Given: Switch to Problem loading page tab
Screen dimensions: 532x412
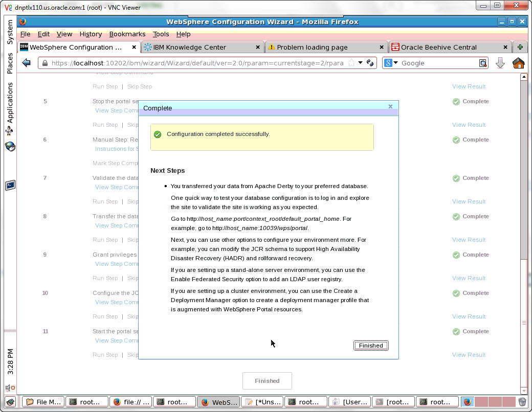Looking at the screenshot, I should coord(326,48).
